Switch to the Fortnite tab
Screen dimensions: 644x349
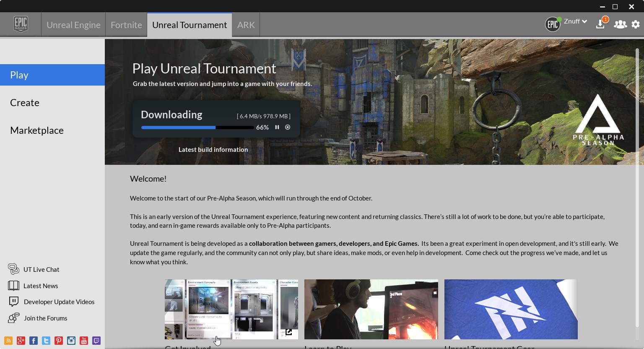[126, 25]
